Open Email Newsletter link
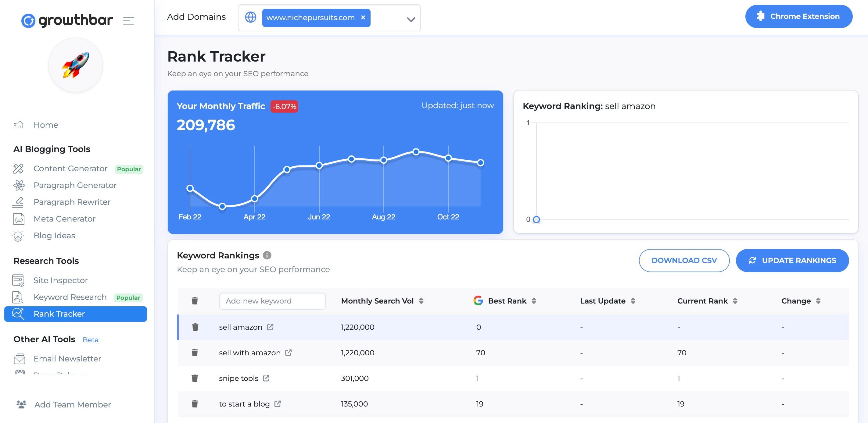The image size is (868, 423). tap(67, 359)
